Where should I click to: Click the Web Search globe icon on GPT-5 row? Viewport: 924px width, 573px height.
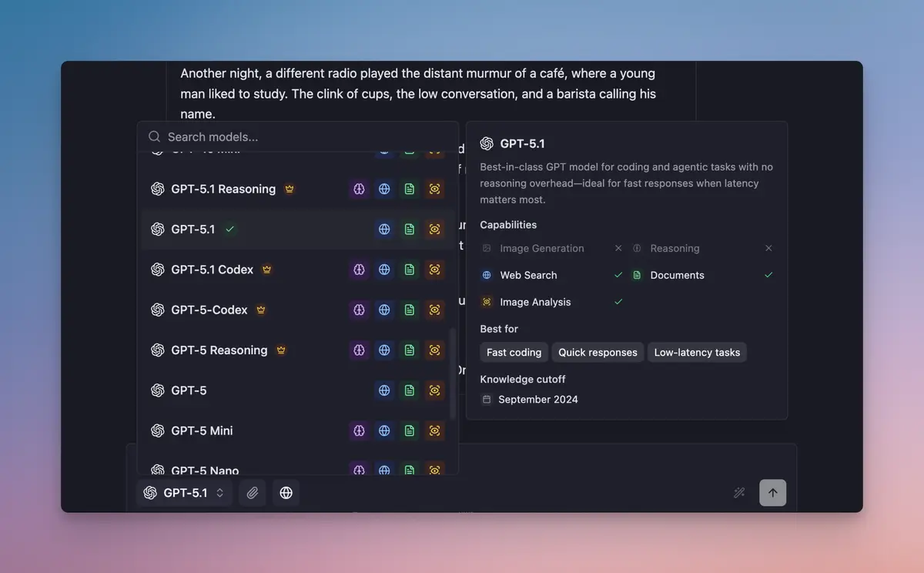click(384, 390)
